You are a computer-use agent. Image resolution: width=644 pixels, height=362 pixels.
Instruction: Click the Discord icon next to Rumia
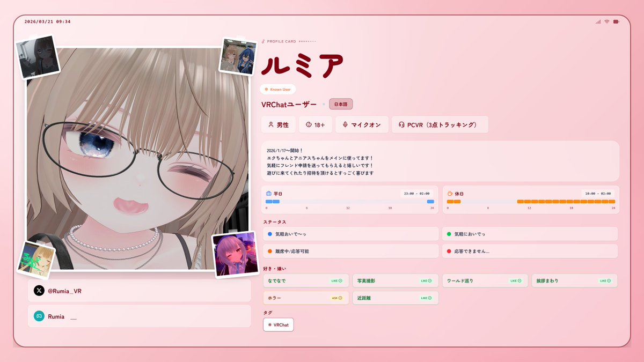38,316
